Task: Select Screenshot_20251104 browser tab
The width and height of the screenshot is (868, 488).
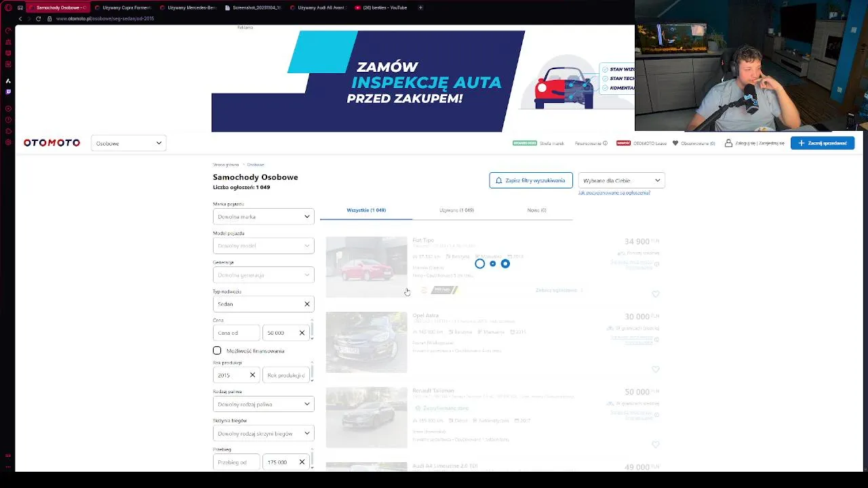Action: pos(253,7)
